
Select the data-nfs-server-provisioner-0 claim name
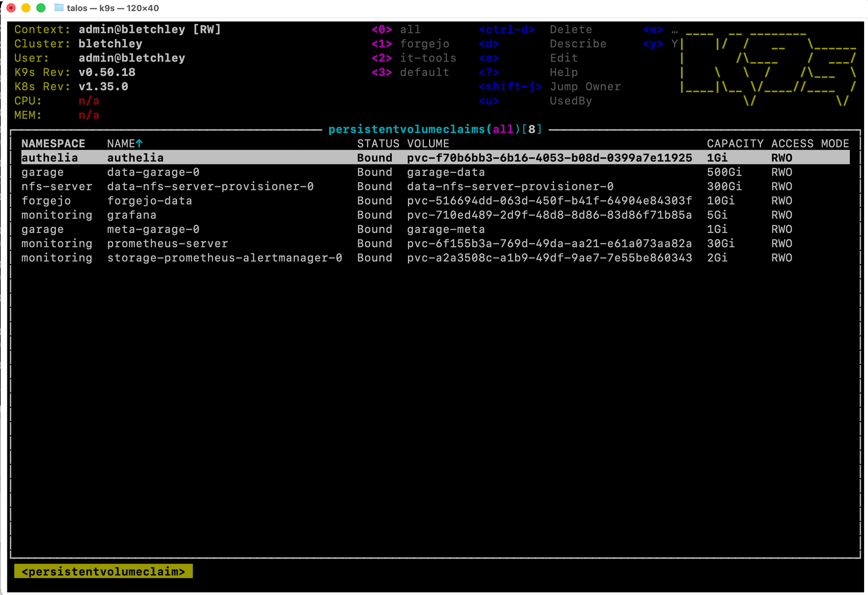tap(210, 186)
